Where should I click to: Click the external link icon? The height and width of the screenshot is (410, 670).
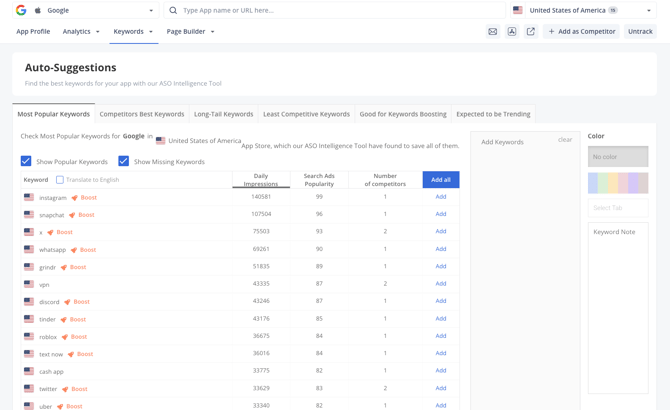point(531,31)
